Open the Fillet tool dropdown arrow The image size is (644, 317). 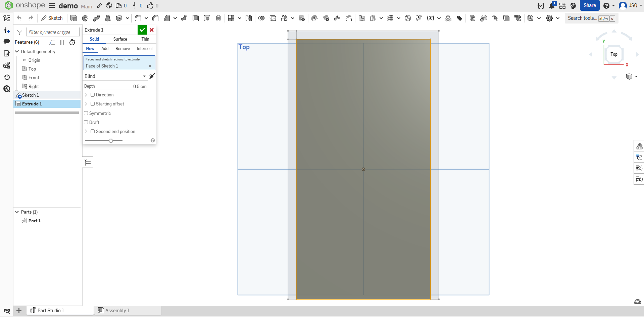(x=146, y=18)
